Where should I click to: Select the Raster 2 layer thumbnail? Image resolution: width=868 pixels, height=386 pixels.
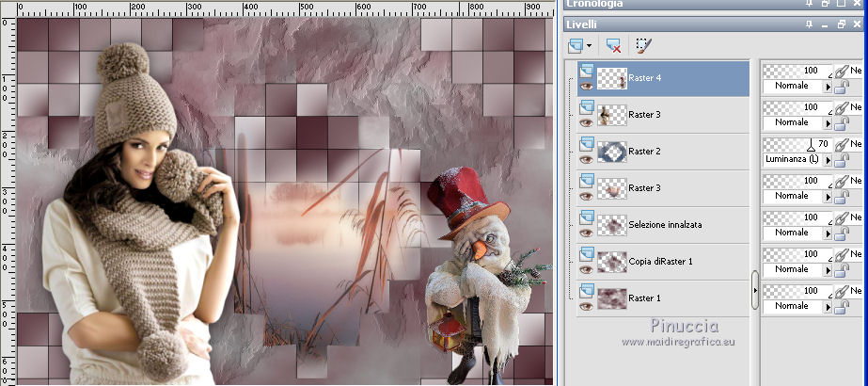611,152
